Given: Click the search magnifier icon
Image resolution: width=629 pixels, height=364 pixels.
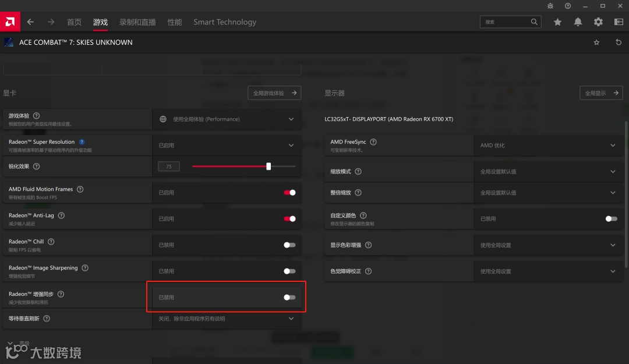Looking at the screenshot, I should (x=534, y=22).
